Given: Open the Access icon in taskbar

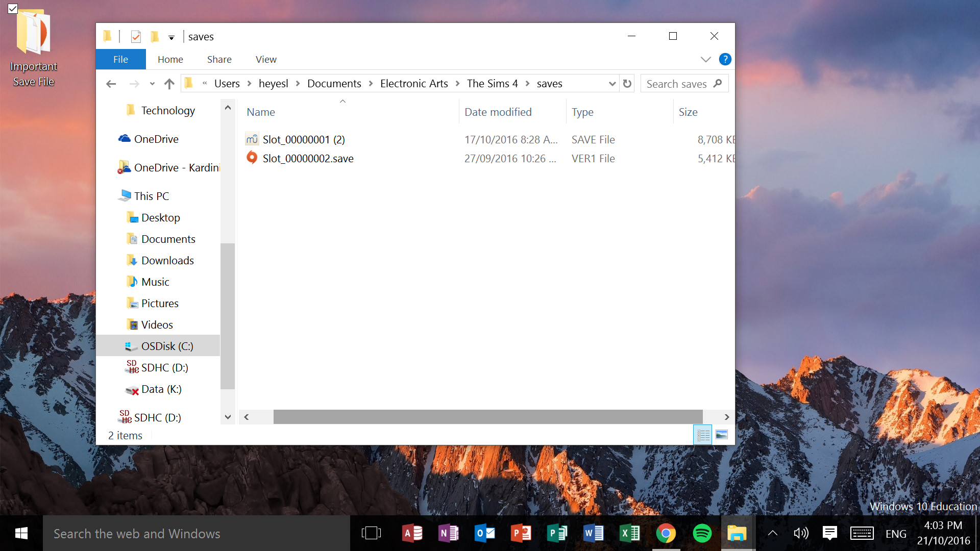Looking at the screenshot, I should 412,533.
